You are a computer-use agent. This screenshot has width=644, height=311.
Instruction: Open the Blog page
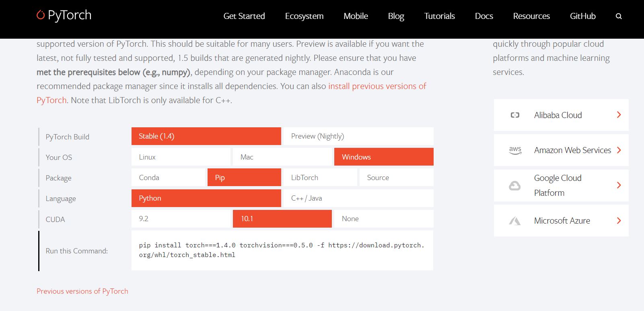pyautogui.click(x=396, y=16)
